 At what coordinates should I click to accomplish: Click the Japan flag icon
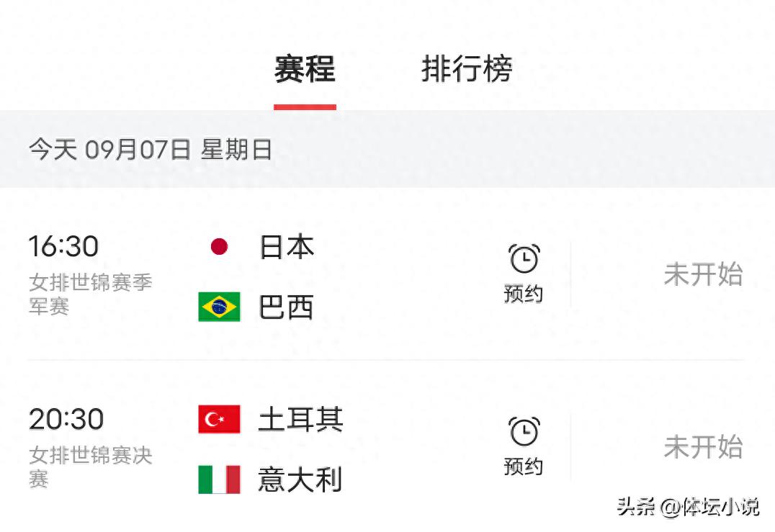[x=219, y=246]
